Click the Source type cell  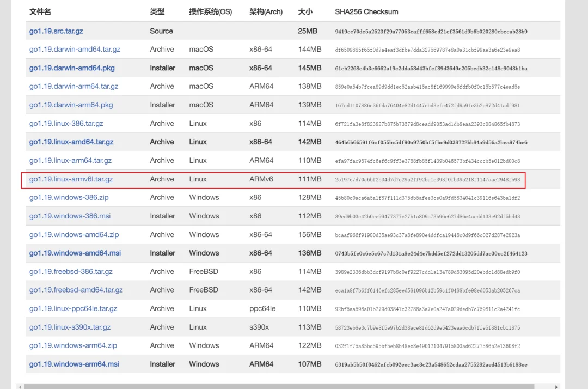161,31
